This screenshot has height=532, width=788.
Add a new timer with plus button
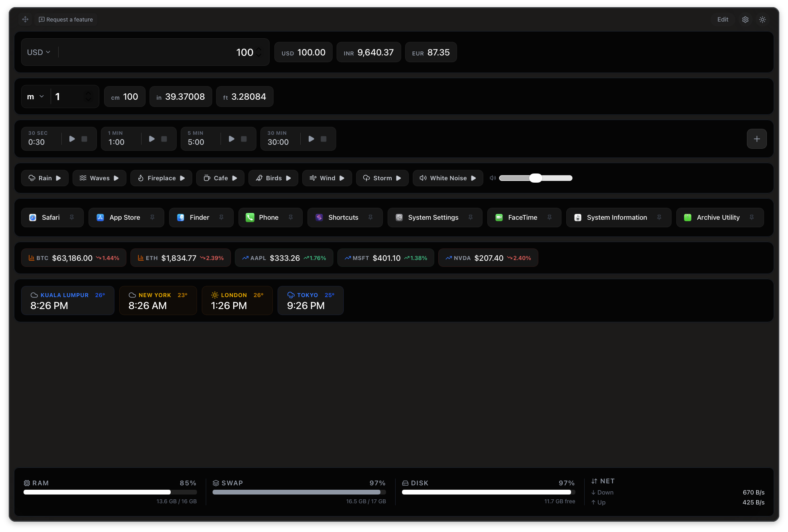click(756, 139)
